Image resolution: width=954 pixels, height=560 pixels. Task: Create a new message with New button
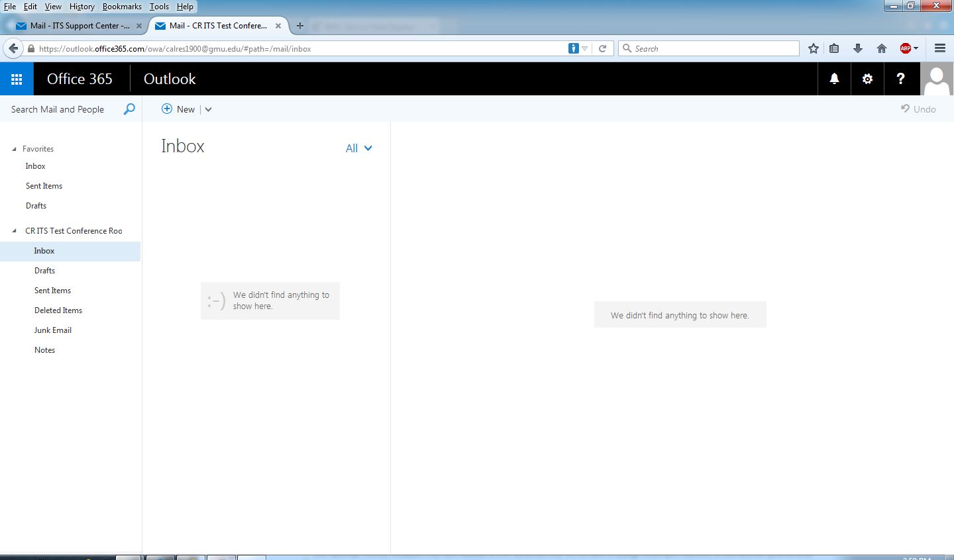pyautogui.click(x=178, y=109)
